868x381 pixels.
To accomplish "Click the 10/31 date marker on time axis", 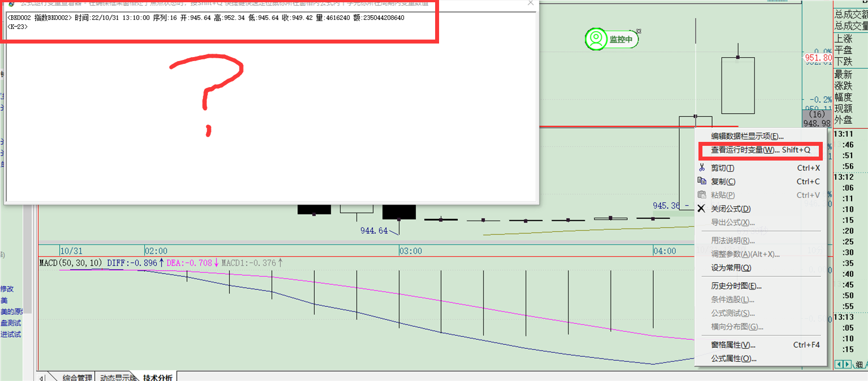I will click(72, 250).
